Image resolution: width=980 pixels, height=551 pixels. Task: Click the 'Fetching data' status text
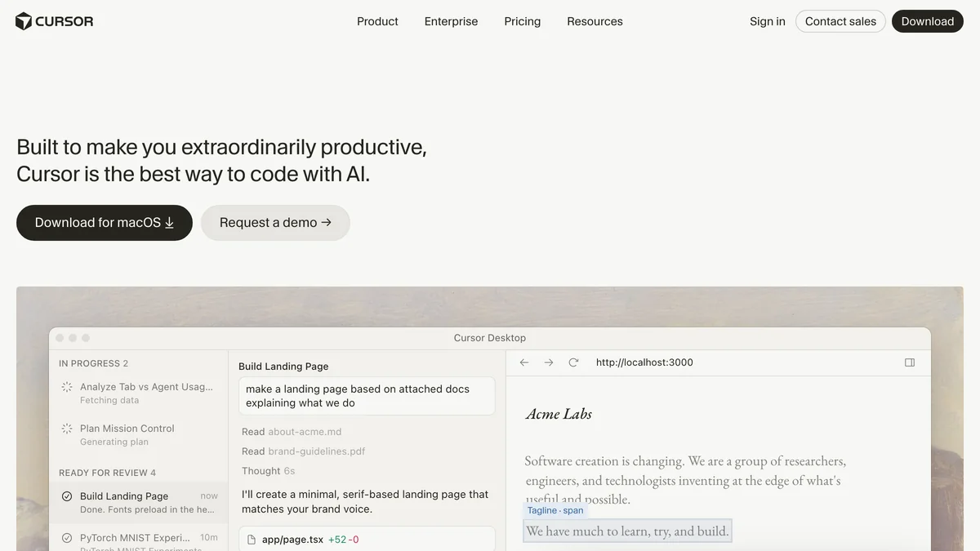[x=109, y=401]
